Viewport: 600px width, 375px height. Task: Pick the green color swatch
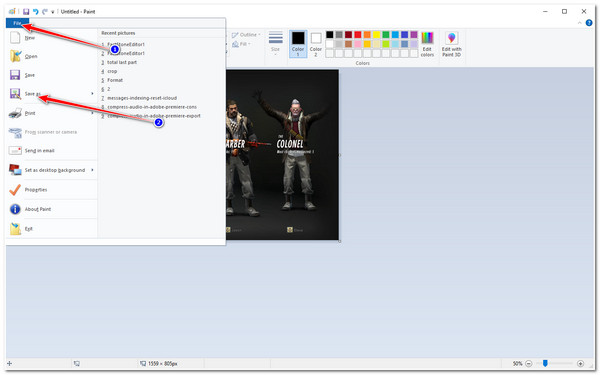(x=386, y=35)
